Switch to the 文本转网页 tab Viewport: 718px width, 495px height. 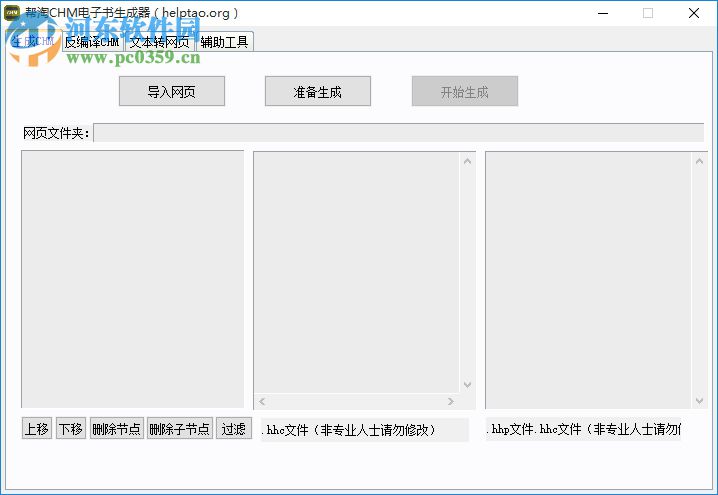tap(160, 42)
